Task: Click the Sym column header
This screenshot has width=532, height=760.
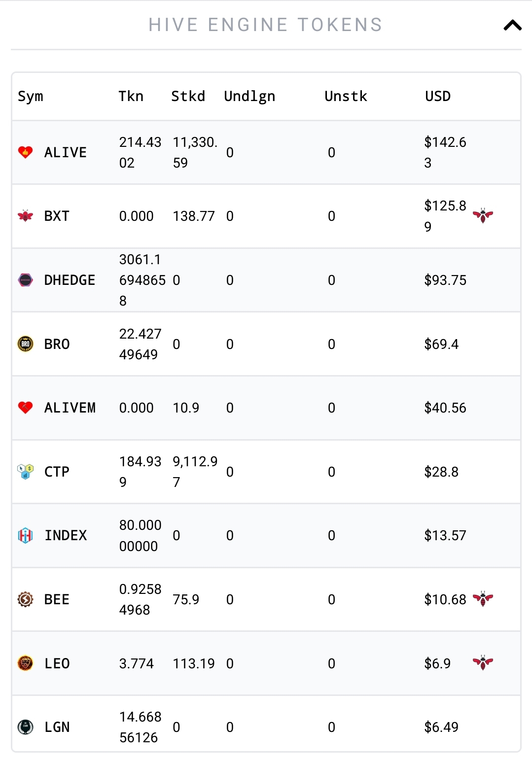Action: pyautogui.click(x=31, y=97)
